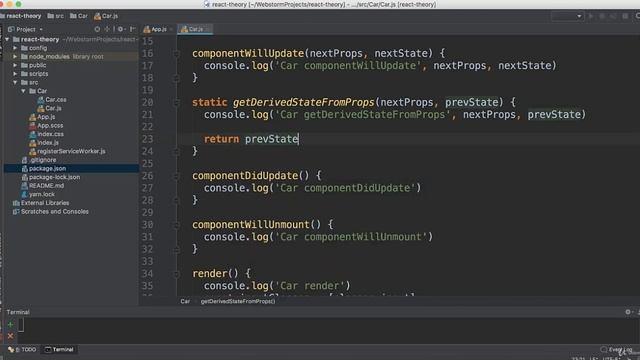The height and width of the screenshot is (360, 640).
Task: Collapse the Car folder
Action: (x=23, y=91)
